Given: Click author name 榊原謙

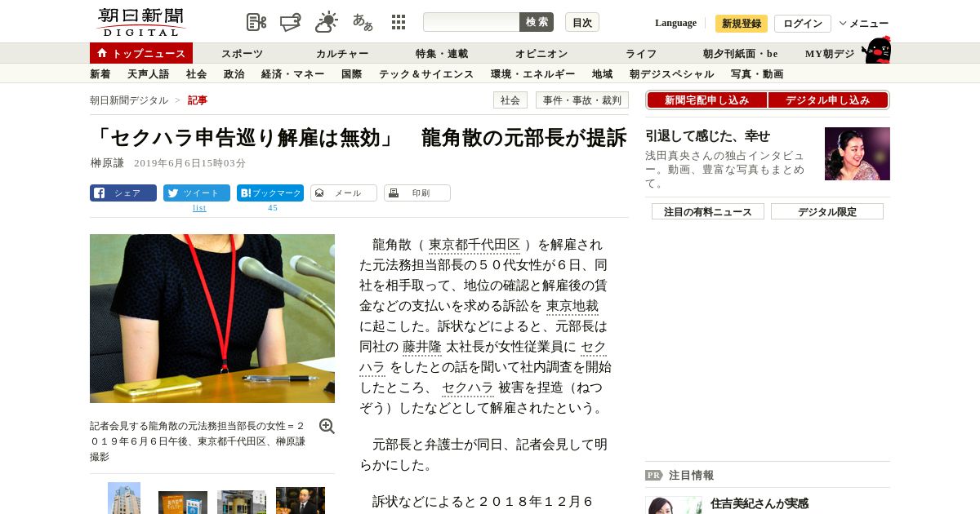Looking at the screenshot, I should point(107,163).
